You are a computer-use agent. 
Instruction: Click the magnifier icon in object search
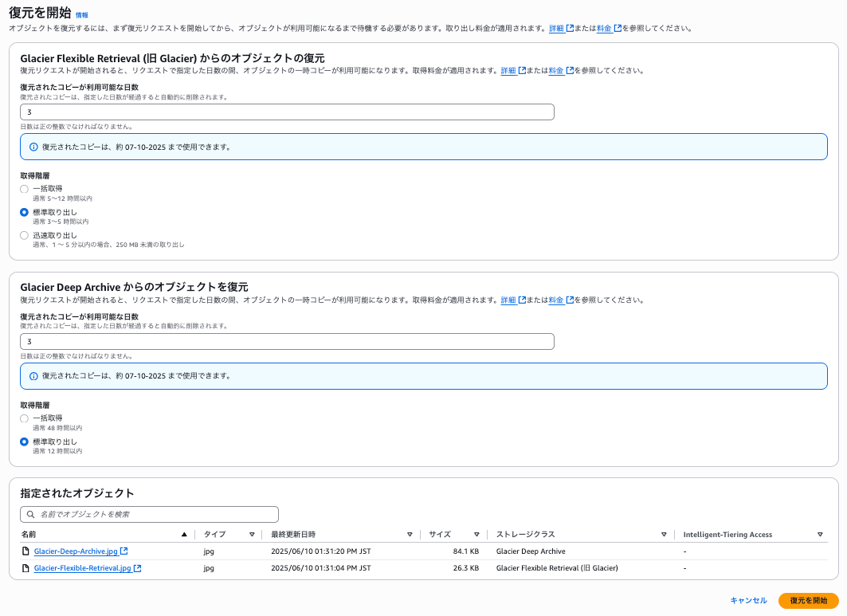[31, 515]
